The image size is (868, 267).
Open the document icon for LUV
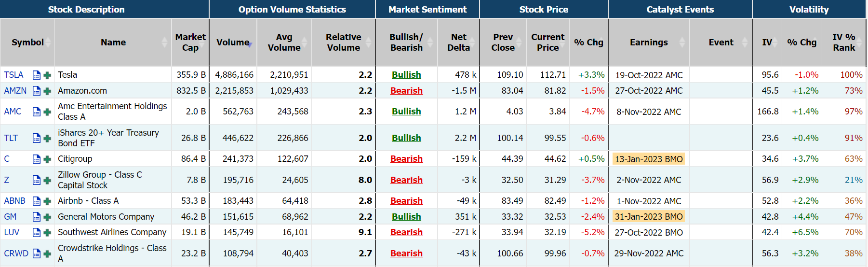(37, 232)
